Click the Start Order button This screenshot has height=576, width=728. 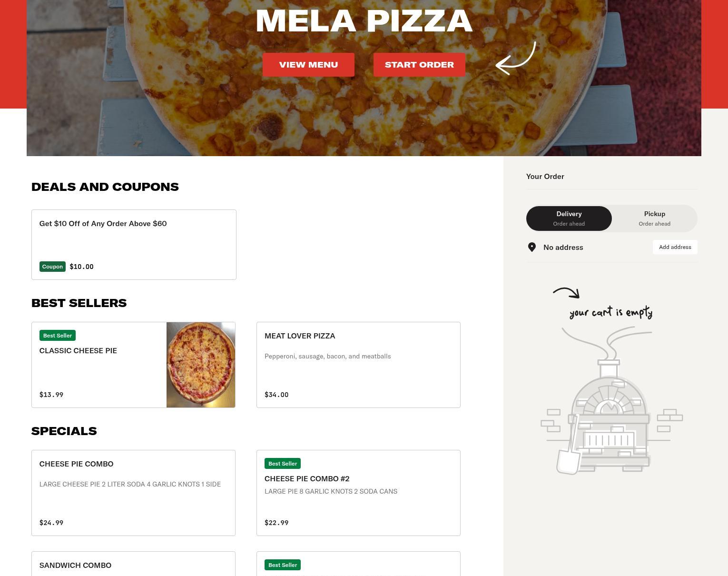(419, 65)
